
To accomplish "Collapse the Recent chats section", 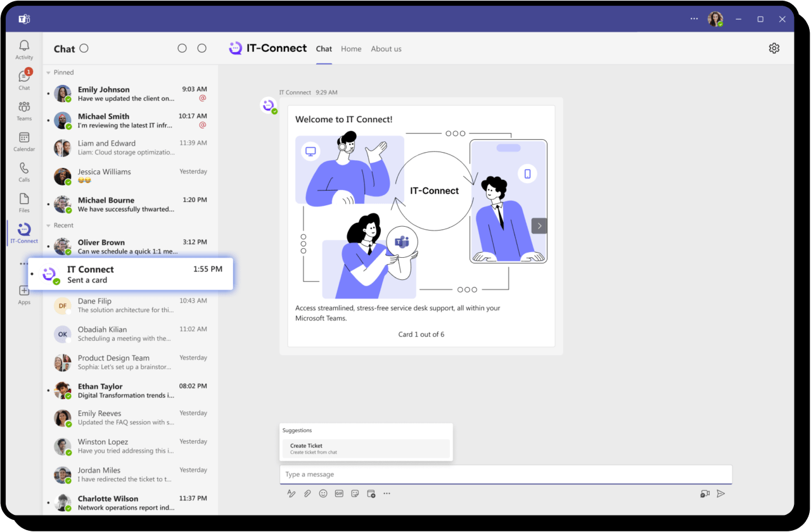I will click(49, 225).
